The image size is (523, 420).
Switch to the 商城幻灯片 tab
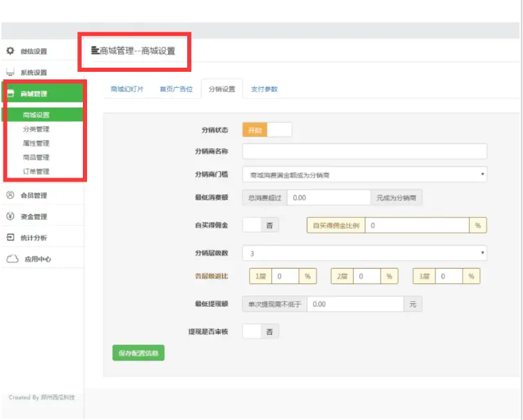(x=126, y=89)
